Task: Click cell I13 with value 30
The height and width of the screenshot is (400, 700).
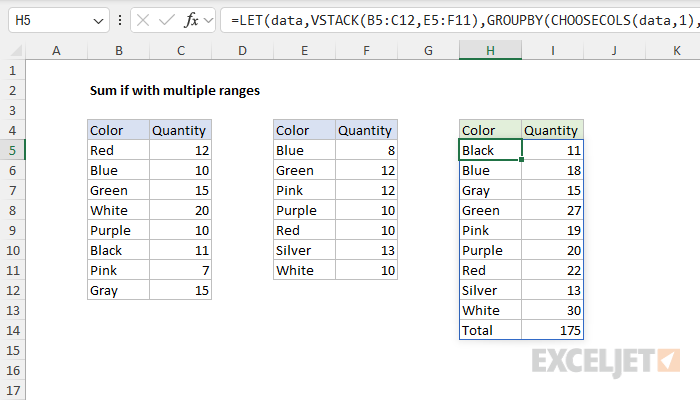Action: [552, 310]
